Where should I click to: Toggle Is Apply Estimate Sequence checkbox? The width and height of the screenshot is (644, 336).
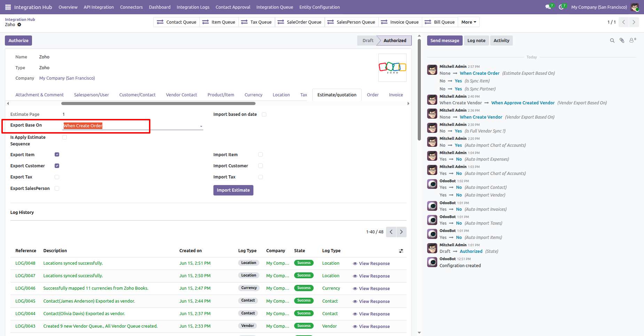[x=64, y=137]
